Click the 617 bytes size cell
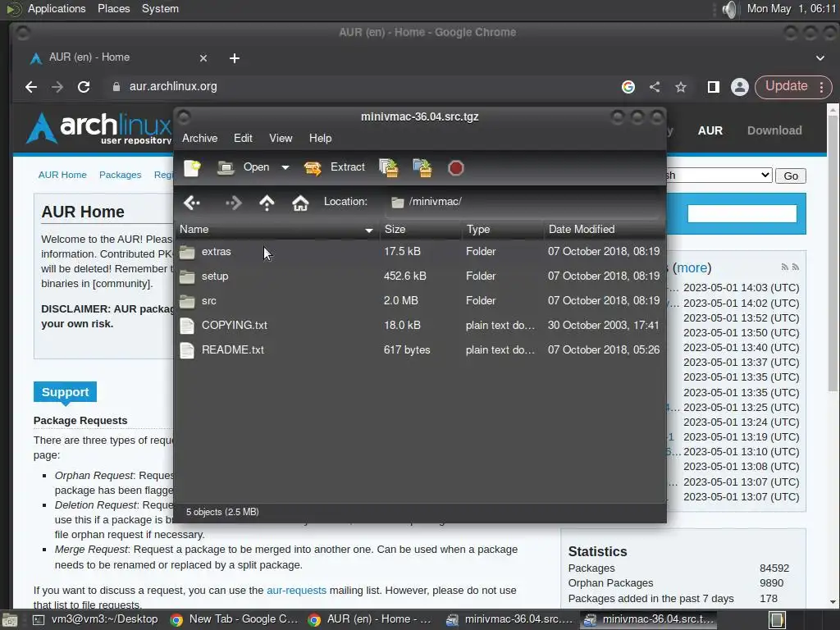Viewport: 840px width, 630px height. coord(407,349)
